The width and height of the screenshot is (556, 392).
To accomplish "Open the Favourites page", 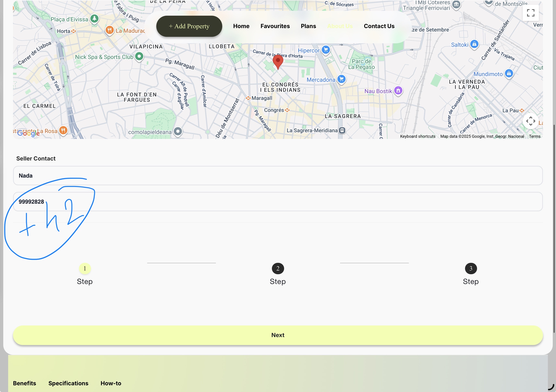I will click(275, 26).
